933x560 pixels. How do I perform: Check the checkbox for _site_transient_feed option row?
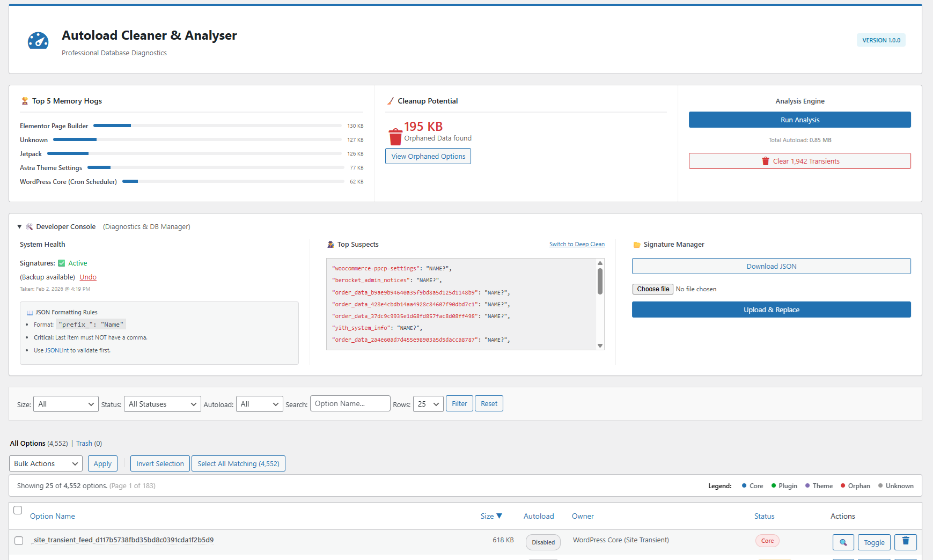[x=19, y=540]
